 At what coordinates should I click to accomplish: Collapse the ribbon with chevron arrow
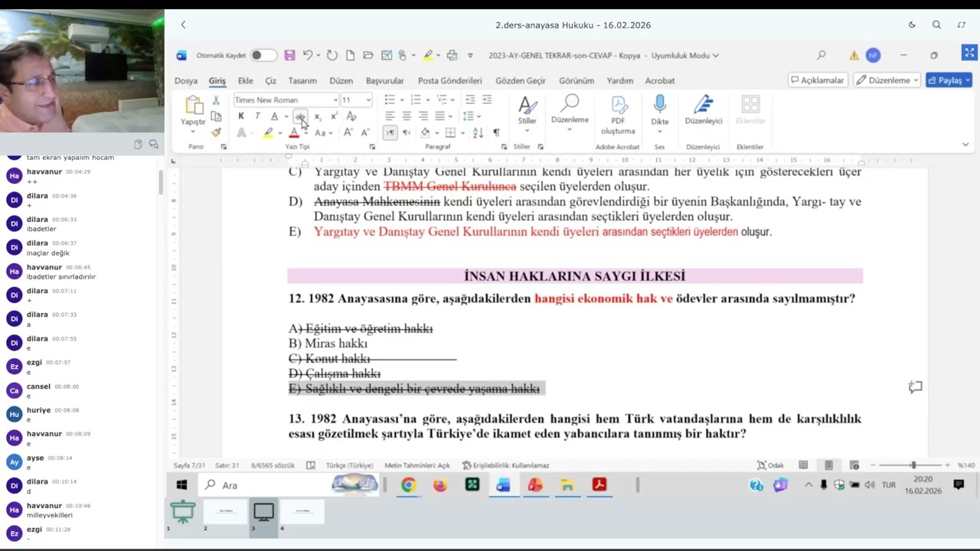point(965,145)
